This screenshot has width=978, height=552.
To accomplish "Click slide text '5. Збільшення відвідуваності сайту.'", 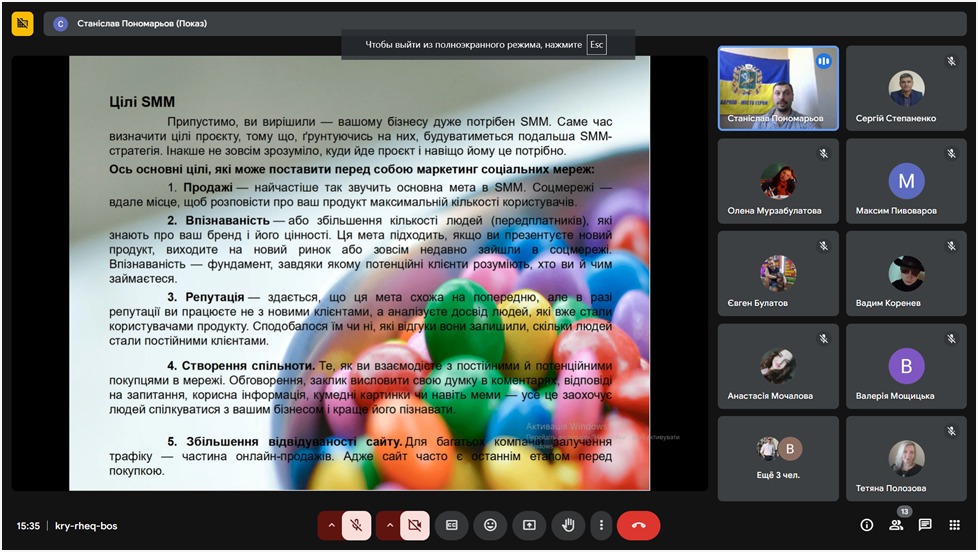I will [x=284, y=442].
